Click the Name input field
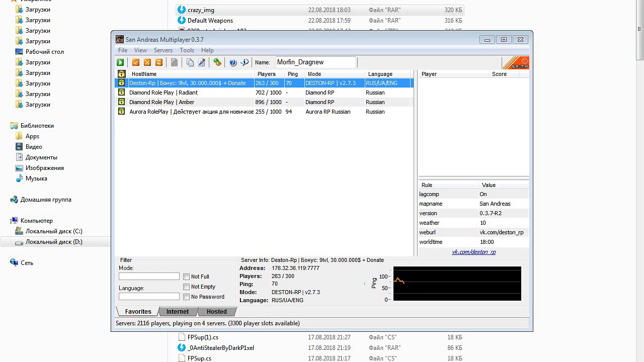This screenshot has width=644, height=362. coord(316,62)
